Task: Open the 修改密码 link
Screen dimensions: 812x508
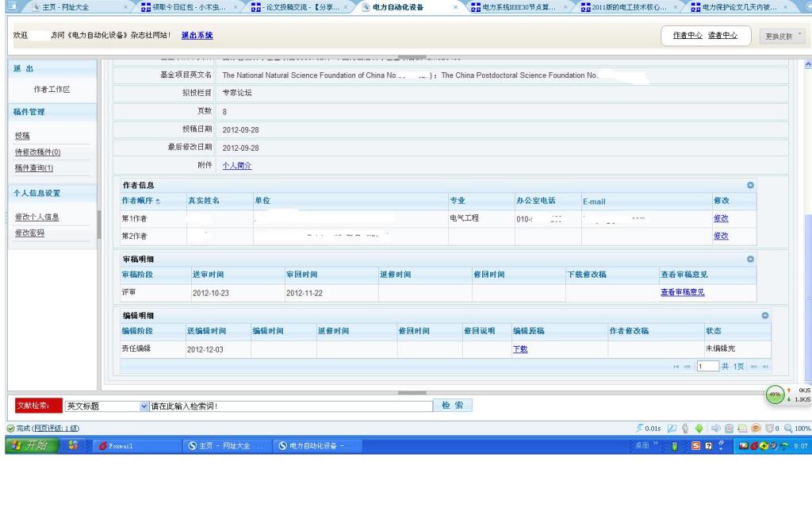Action: point(29,233)
